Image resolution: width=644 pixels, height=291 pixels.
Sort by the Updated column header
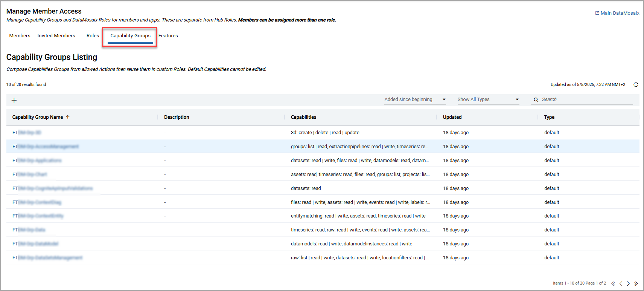click(452, 117)
